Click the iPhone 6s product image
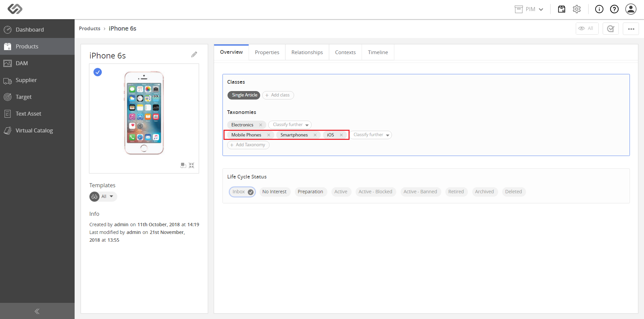Image resolution: width=644 pixels, height=319 pixels. [144, 113]
